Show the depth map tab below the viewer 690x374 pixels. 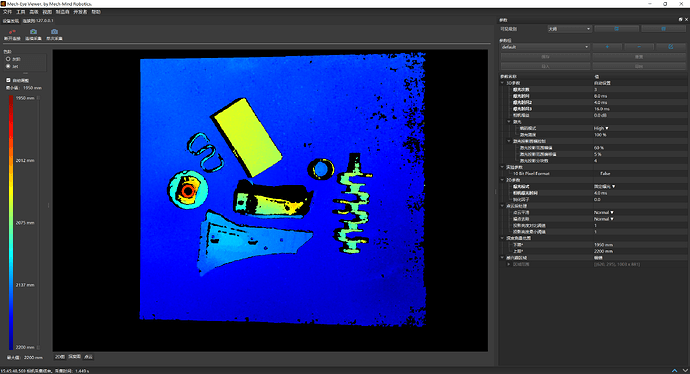pos(74,357)
